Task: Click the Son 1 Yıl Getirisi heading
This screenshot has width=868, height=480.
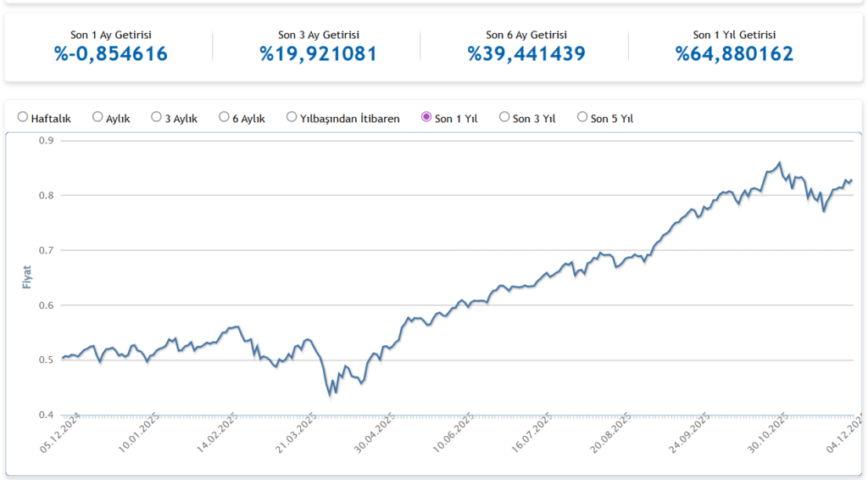Action: 734,35
